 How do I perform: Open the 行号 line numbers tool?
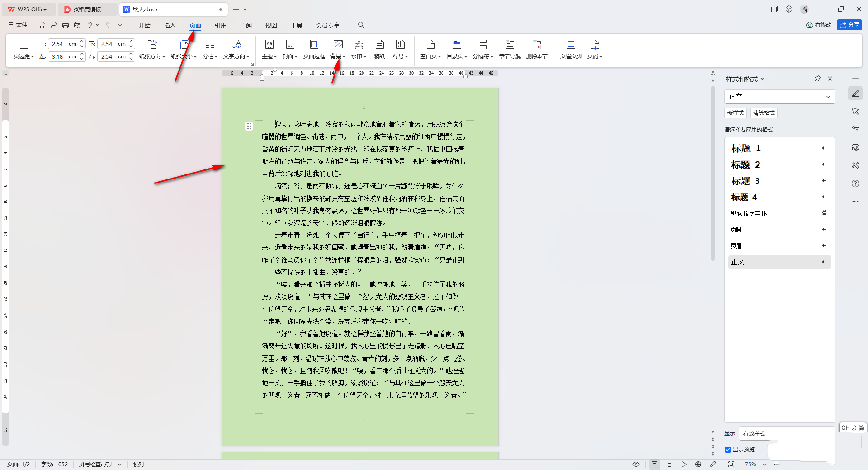point(400,49)
